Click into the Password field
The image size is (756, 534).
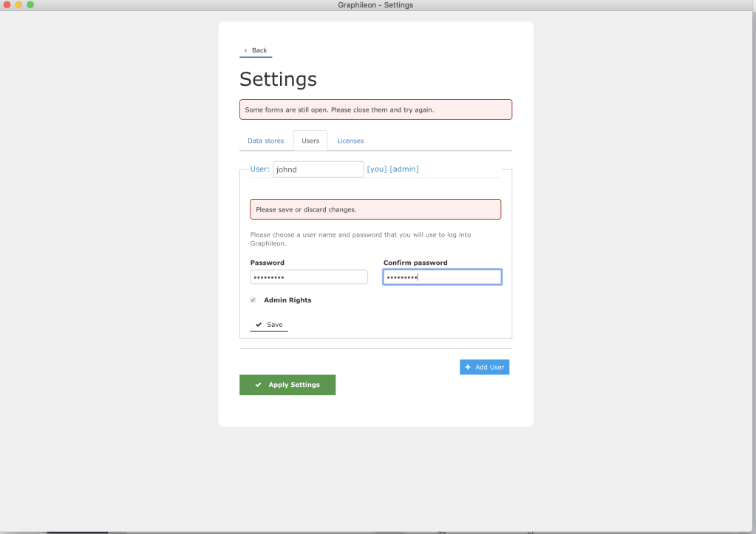[x=308, y=277]
